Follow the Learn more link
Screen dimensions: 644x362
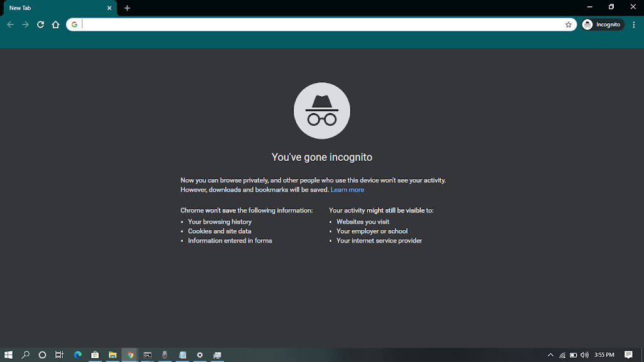pyautogui.click(x=347, y=190)
